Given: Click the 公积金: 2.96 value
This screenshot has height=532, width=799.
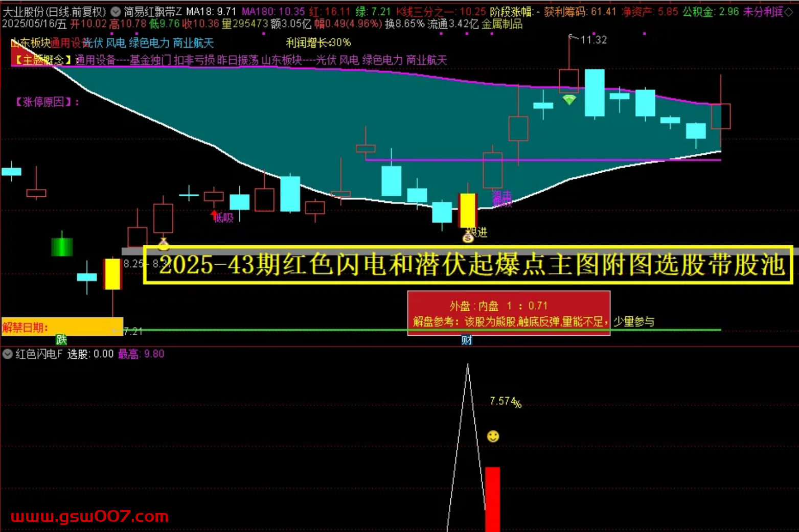Looking at the screenshot, I should (x=711, y=11).
